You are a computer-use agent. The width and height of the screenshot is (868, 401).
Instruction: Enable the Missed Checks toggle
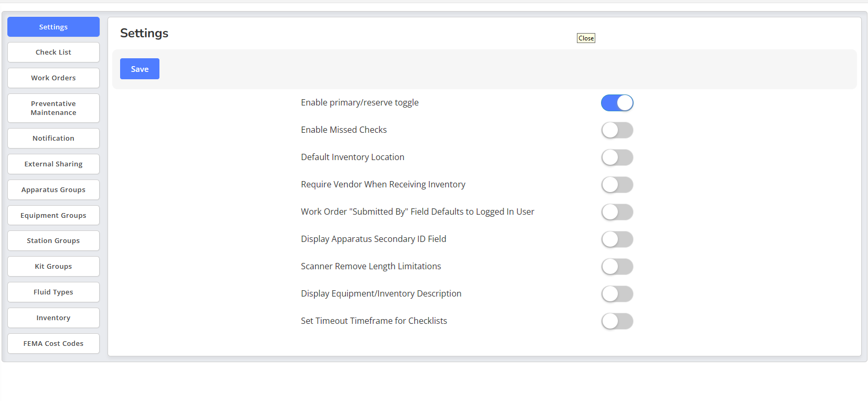click(617, 130)
